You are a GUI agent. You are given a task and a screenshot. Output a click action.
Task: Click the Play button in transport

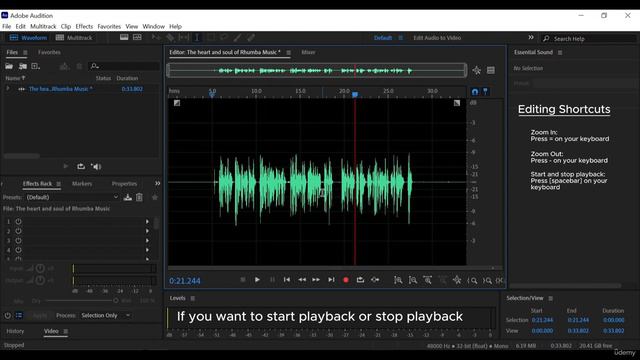257,280
